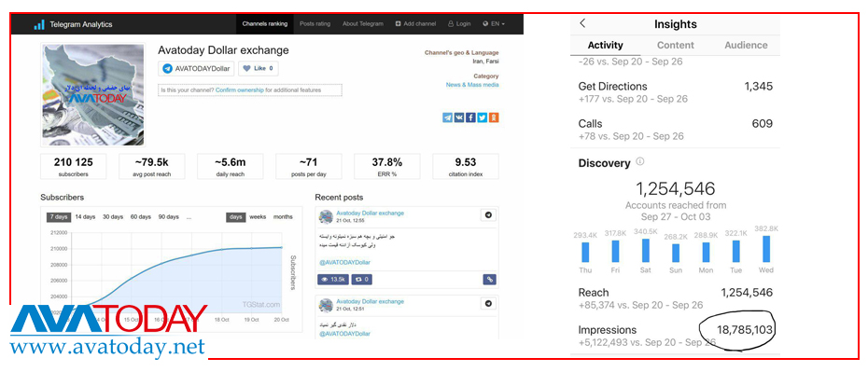The height and width of the screenshot is (372, 868).
Task: Click the Impressions value 18,785,103
Action: 745,331
